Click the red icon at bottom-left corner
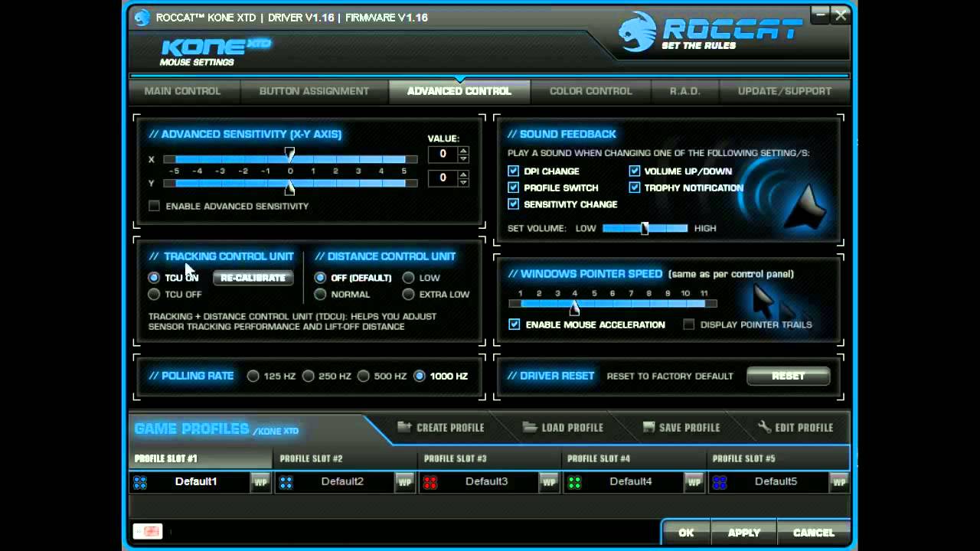980x551 pixels. (148, 531)
